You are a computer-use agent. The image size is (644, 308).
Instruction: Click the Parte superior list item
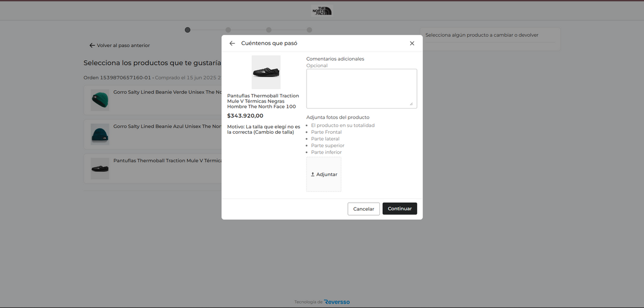[328, 146]
